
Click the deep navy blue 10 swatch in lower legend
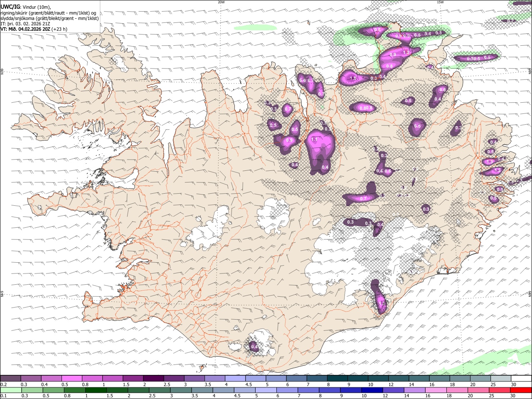coord(372,390)
